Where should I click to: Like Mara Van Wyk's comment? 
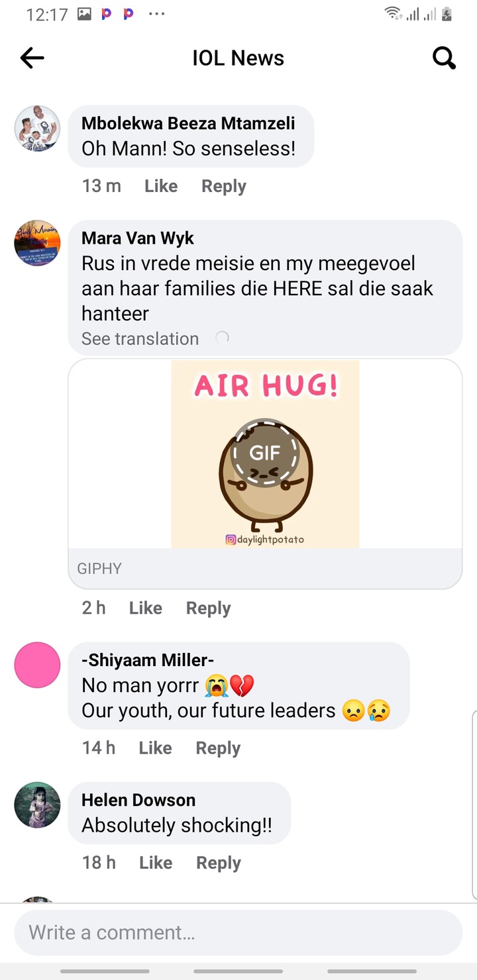tap(146, 608)
